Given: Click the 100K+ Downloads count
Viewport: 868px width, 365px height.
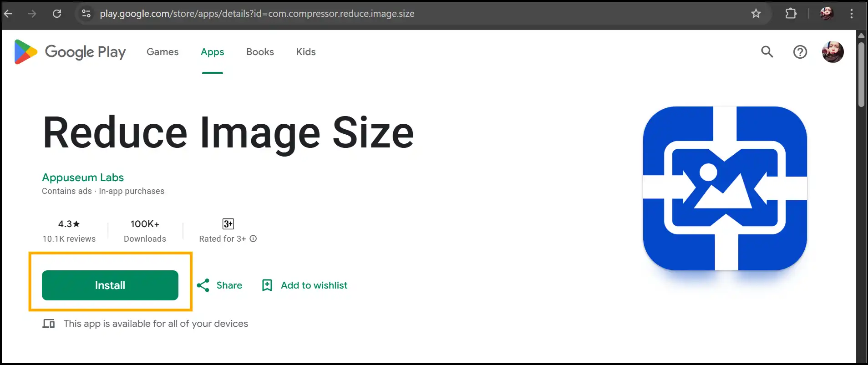Looking at the screenshot, I should (145, 231).
